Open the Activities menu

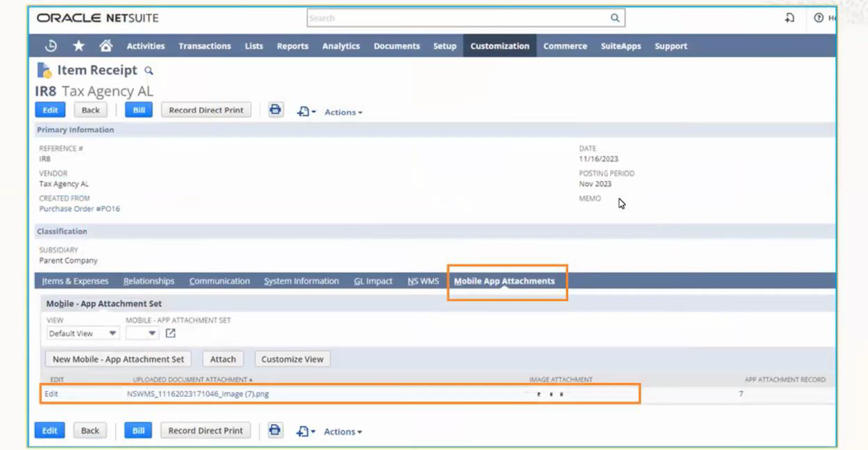145,46
